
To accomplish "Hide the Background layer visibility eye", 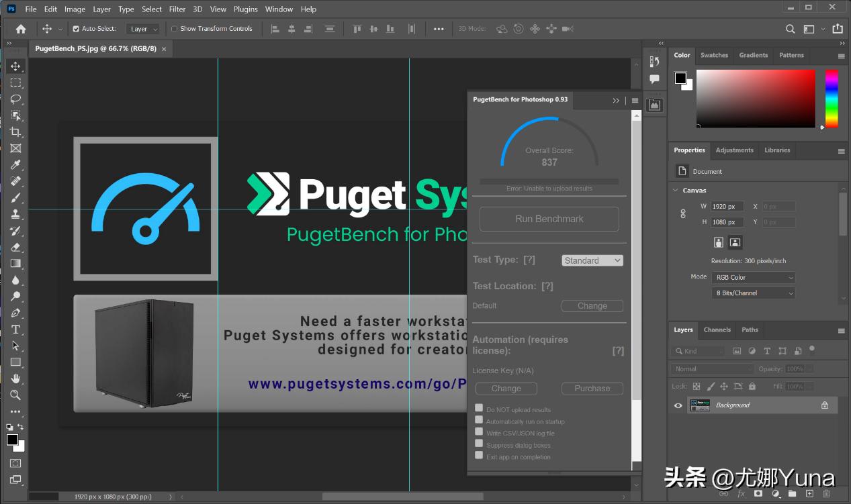I will [x=678, y=405].
